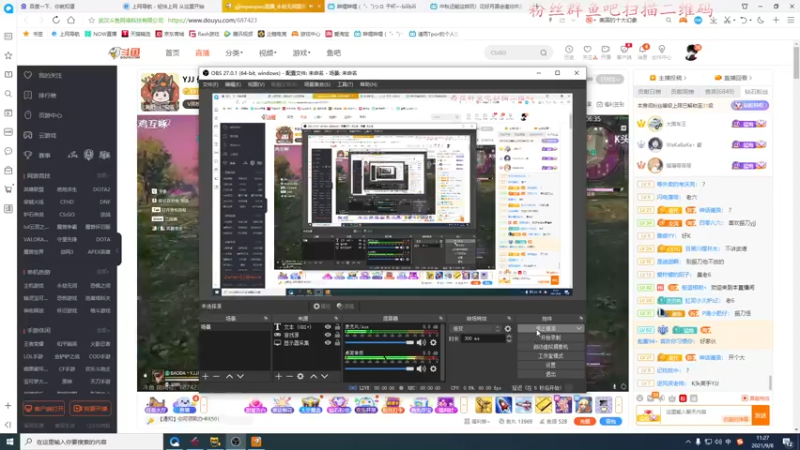Adjust microphone/Aux volume slider in OBS mixer
800x450 pixels.
point(380,343)
